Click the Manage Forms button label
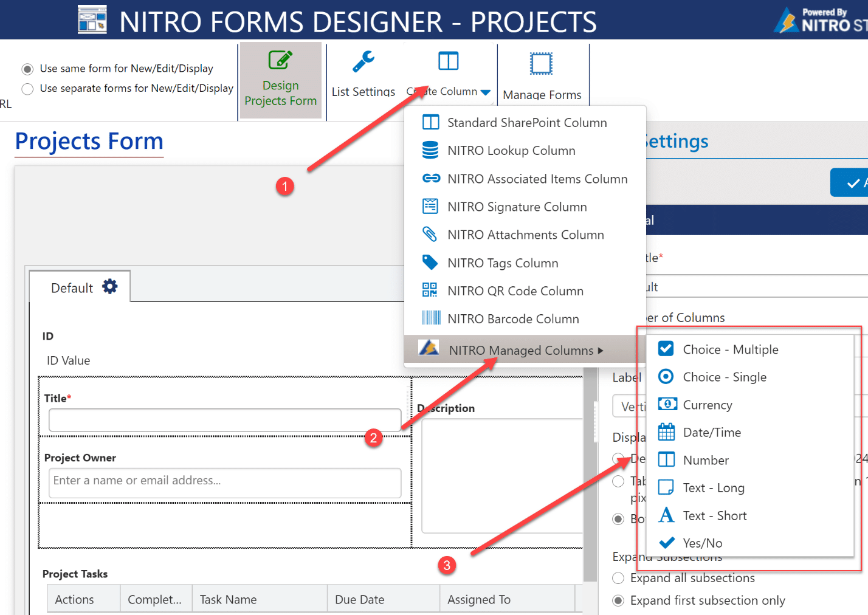The image size is (868, 615). pyautogui.click(x=542, y=95)
